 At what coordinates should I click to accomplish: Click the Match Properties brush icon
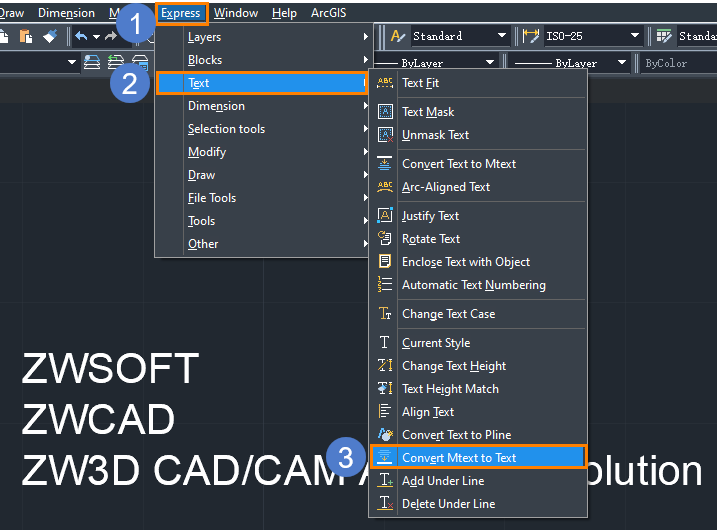[50, 36]
